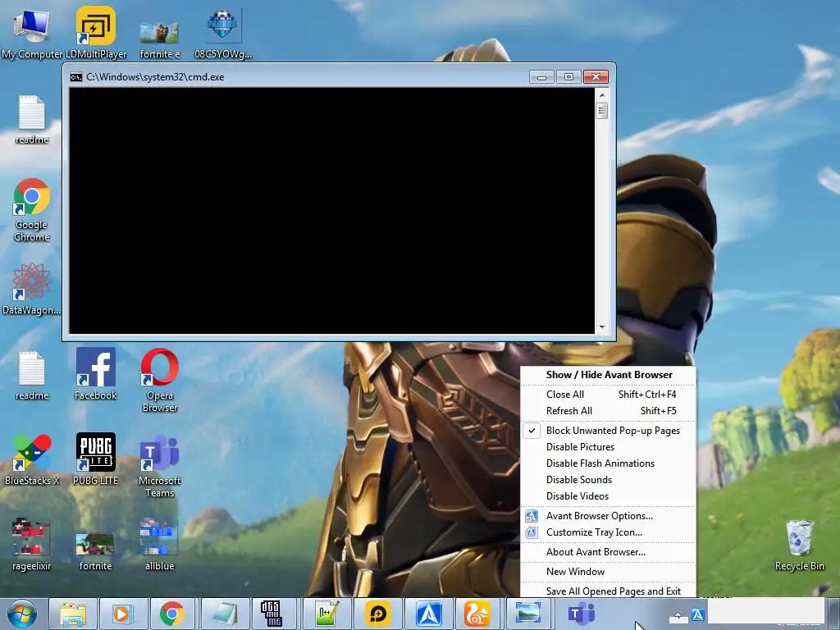Image resolution: width=840 pixels, height=630 pixels.
Task: Click cmd.exe title bar system icon
Action: [76, 77]
